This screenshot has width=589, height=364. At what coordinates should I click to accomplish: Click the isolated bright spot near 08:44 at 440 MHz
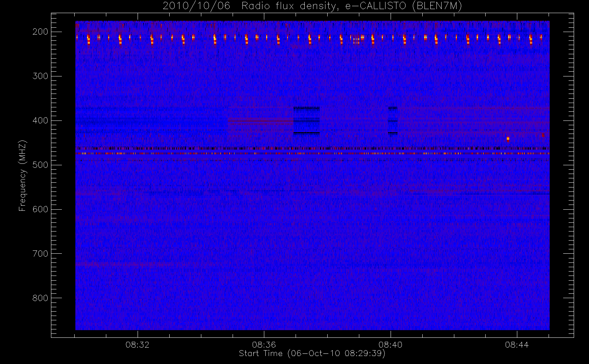pyautogui.click(x=508, y=139)
